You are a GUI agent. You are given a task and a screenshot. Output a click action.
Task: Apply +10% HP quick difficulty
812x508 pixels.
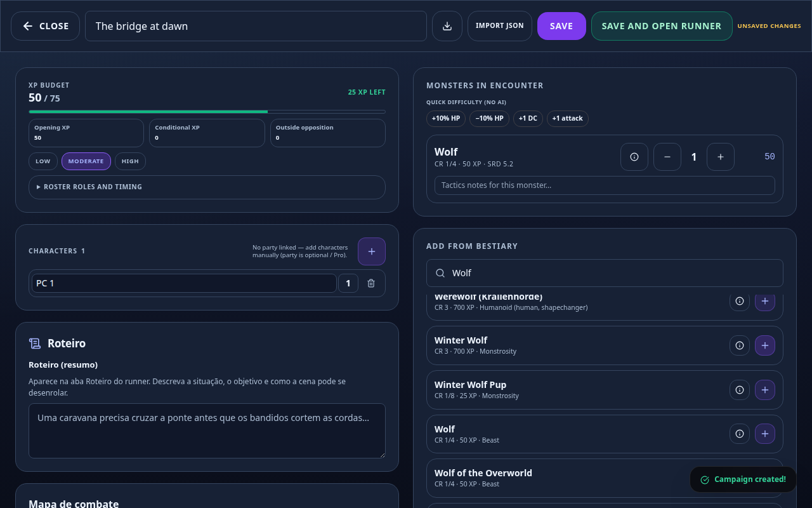446,119
